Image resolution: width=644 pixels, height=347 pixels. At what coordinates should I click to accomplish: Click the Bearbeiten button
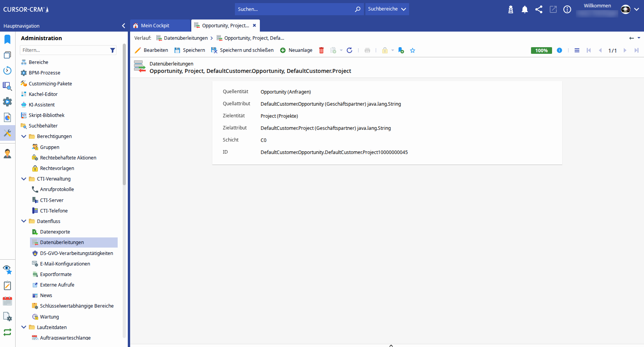click(152, 50)
